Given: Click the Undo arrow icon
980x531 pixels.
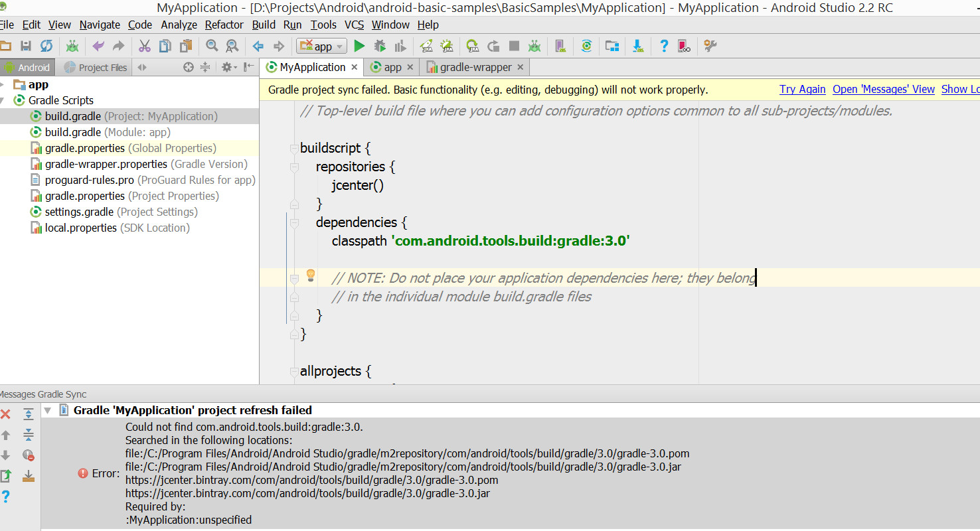Looking at the screenshot, I should coord(98,46).
